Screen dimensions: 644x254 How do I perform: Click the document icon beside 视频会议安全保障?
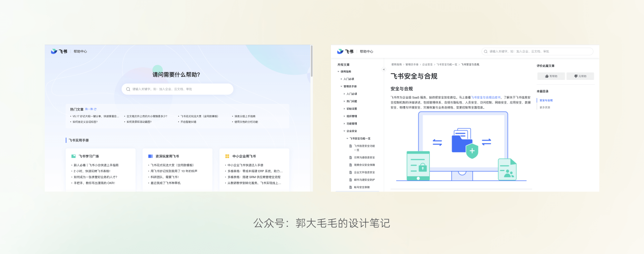point(351,165)
